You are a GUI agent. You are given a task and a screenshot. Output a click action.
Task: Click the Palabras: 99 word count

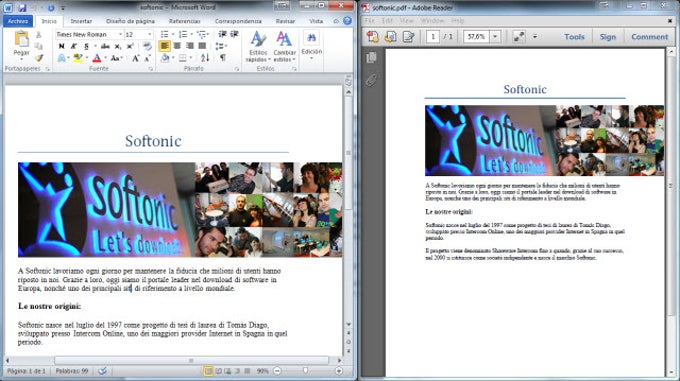(x=72, y=371)
